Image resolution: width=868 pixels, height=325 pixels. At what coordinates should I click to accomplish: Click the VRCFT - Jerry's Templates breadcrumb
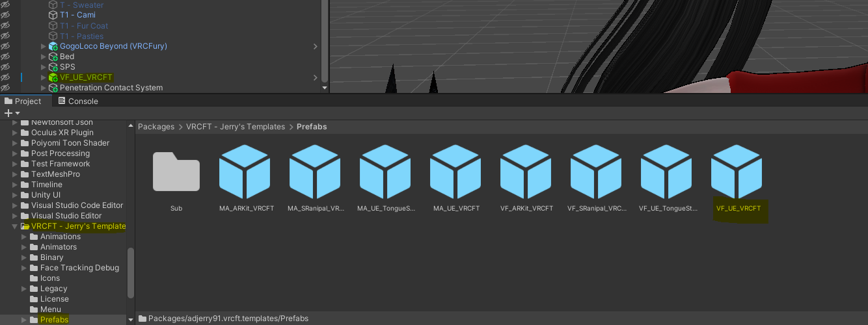coord(236,127)
